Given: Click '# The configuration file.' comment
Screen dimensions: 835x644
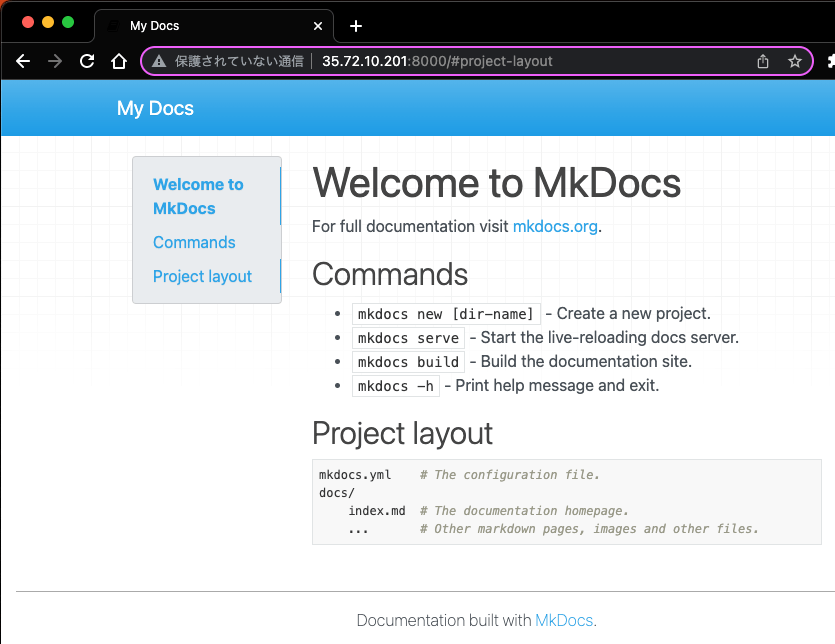Looking at the screenshot, I should [510, 475].
